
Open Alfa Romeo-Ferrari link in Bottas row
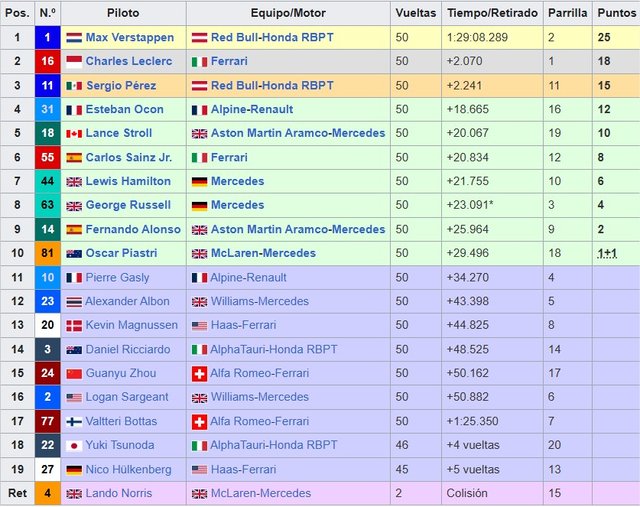[x=260, y=421]
